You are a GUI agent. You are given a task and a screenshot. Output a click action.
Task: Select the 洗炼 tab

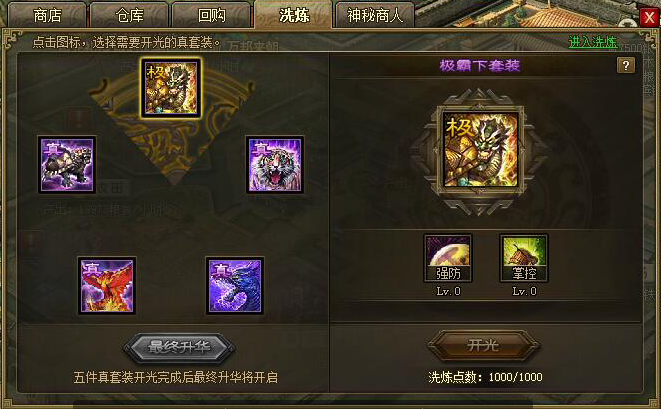(293, 15)
